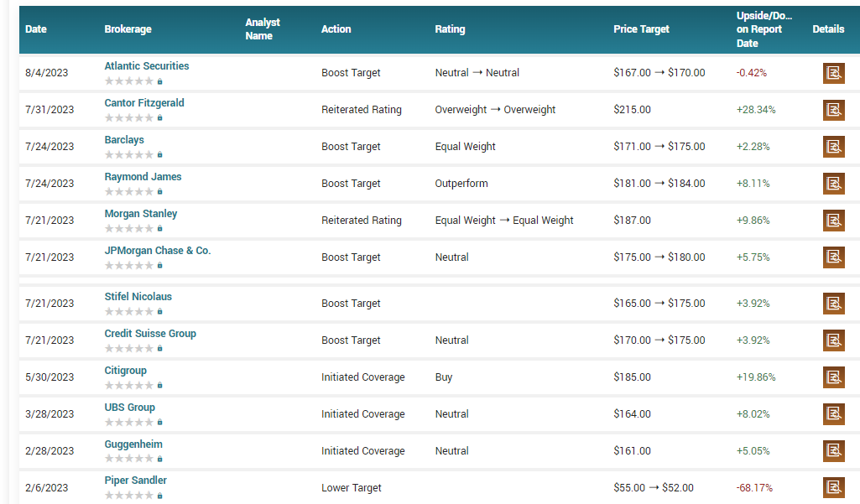
Task: Click star rating under Morgan Stanley
Action: coord(129,229)
